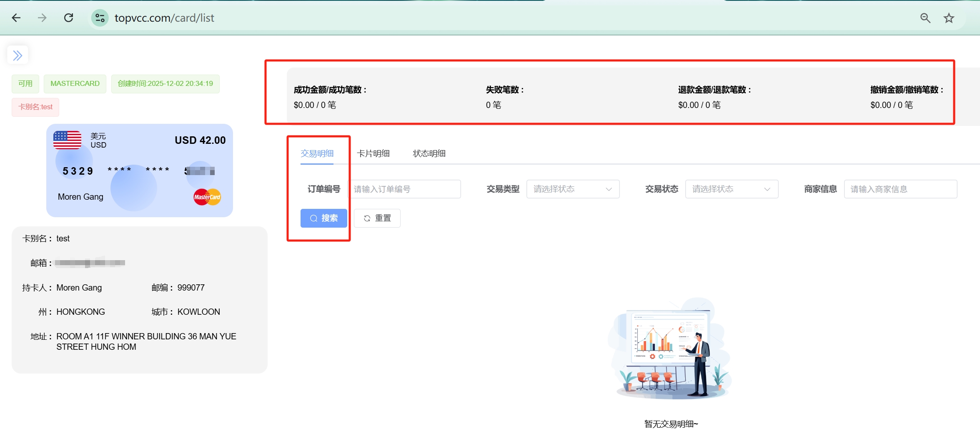This screenshot has height=444, width=980.
Task: Expand sidebar with double chevron icon
Action: coord(18,55)
